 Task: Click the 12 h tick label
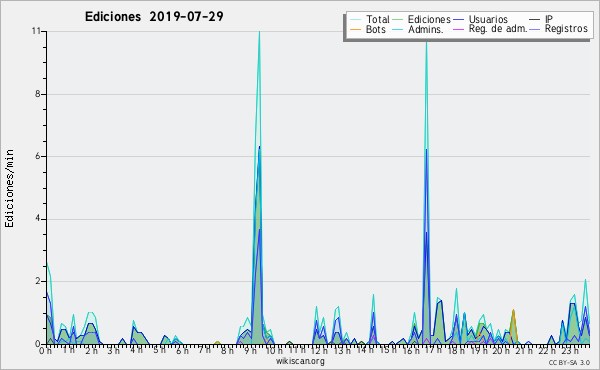[x=318, y=350]
